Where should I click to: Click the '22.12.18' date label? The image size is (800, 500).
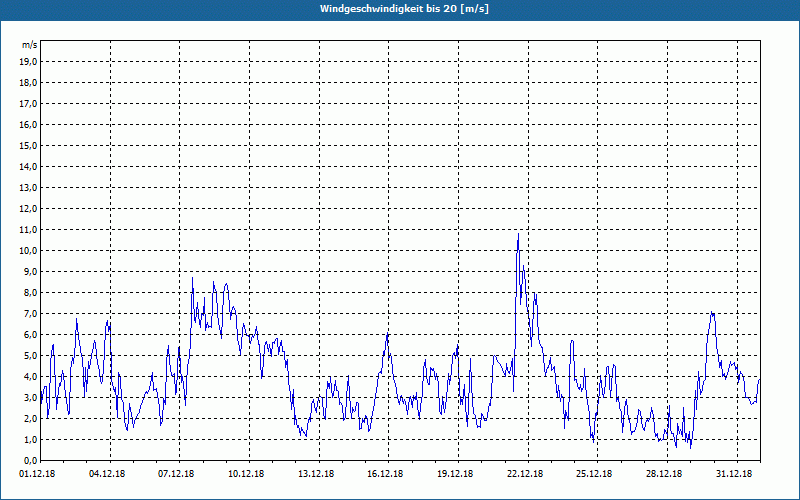pyautogui.click(x=525, y=474)
